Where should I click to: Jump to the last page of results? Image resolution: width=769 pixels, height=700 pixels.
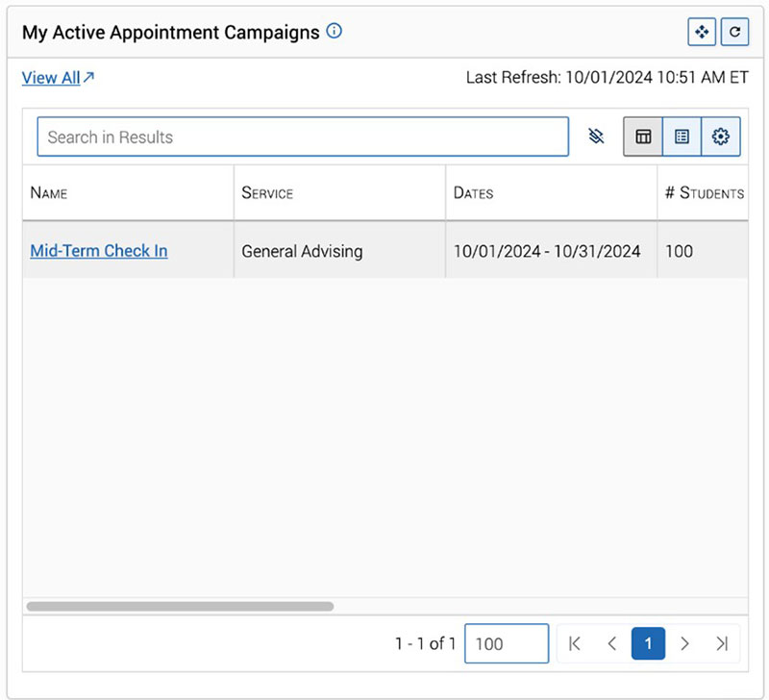click(x=722, y=643)
